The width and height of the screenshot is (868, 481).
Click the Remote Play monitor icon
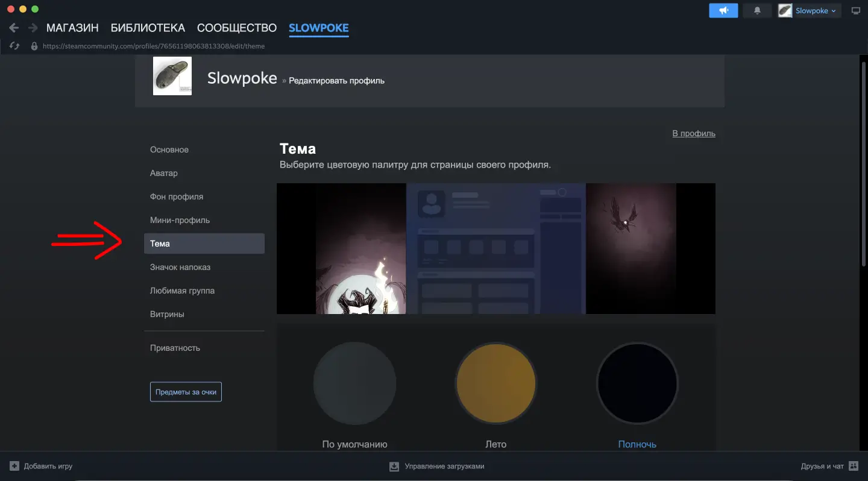pos(855,10)
